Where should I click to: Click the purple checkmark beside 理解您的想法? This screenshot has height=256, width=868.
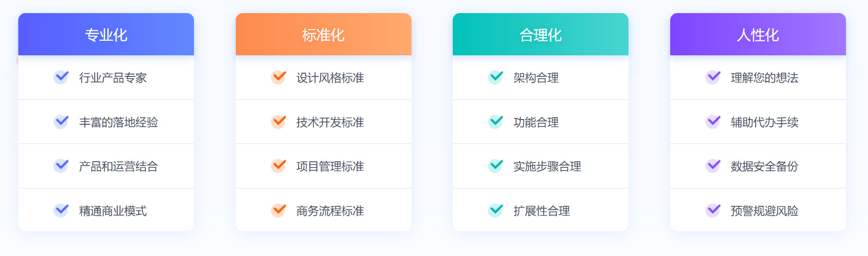[713, 77]
